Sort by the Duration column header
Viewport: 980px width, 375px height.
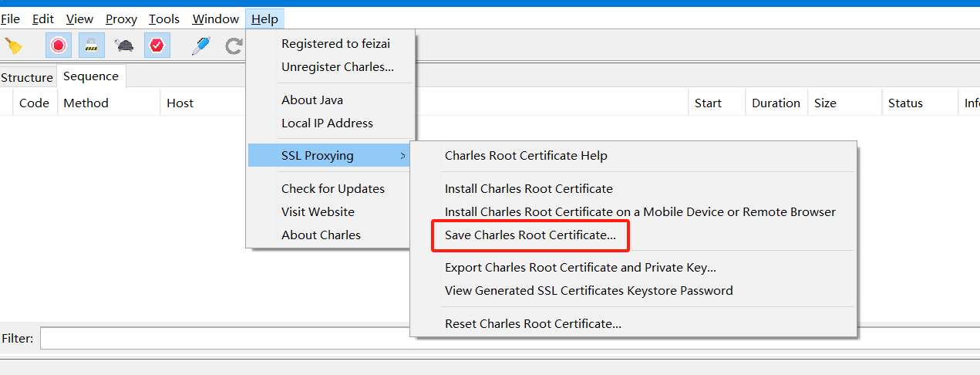(x=776, y=103)
